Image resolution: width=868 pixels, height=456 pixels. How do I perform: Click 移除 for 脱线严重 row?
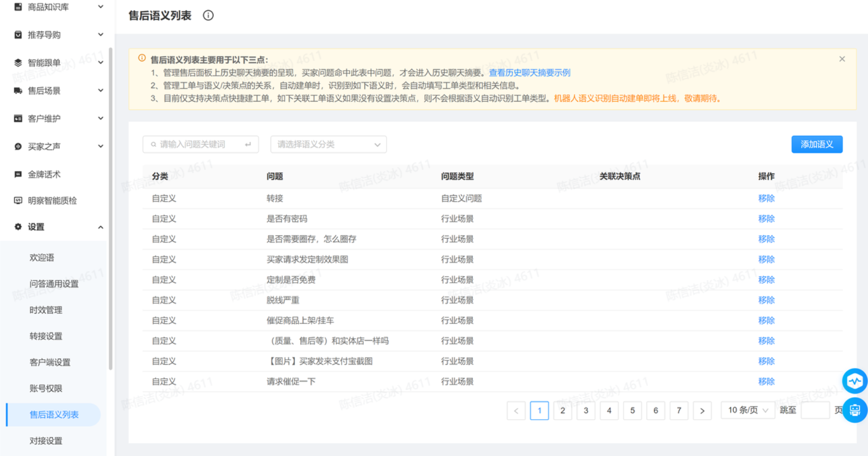pos(766,300)
